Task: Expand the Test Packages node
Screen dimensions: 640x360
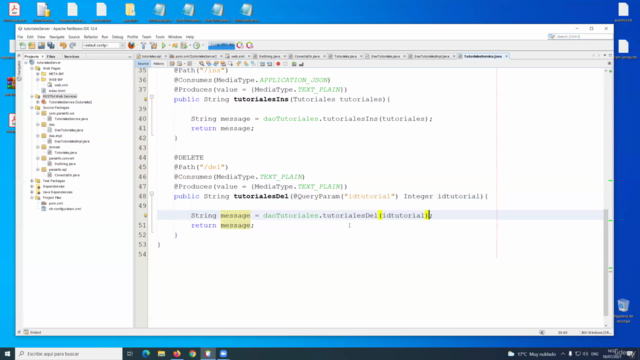Action: (32, 181)
